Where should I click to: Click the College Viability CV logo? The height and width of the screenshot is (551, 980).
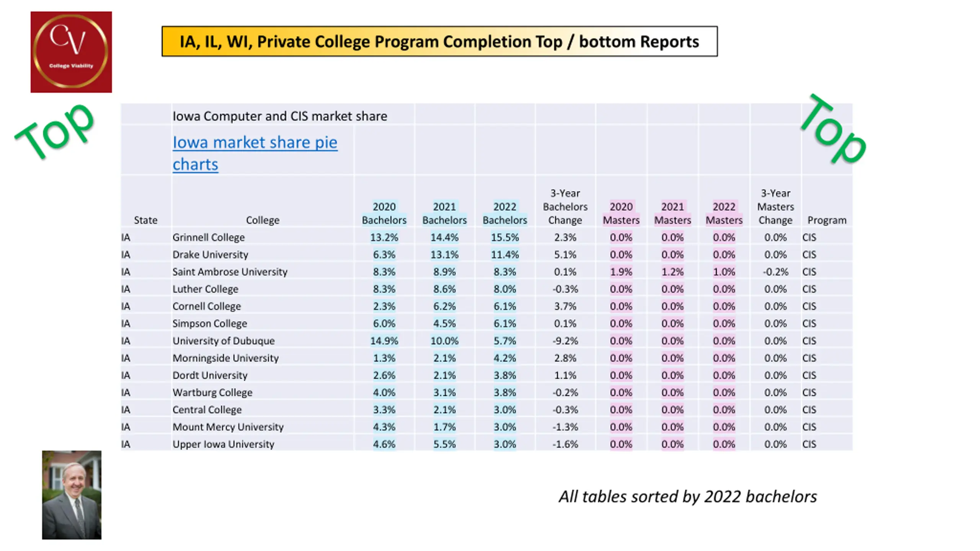(x=71, y=52)
